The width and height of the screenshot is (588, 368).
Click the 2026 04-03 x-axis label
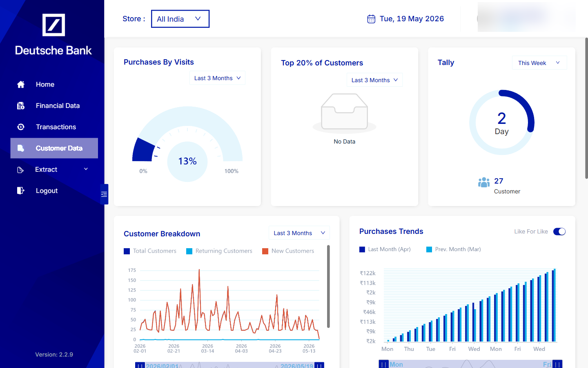click(x=241, y=348)
